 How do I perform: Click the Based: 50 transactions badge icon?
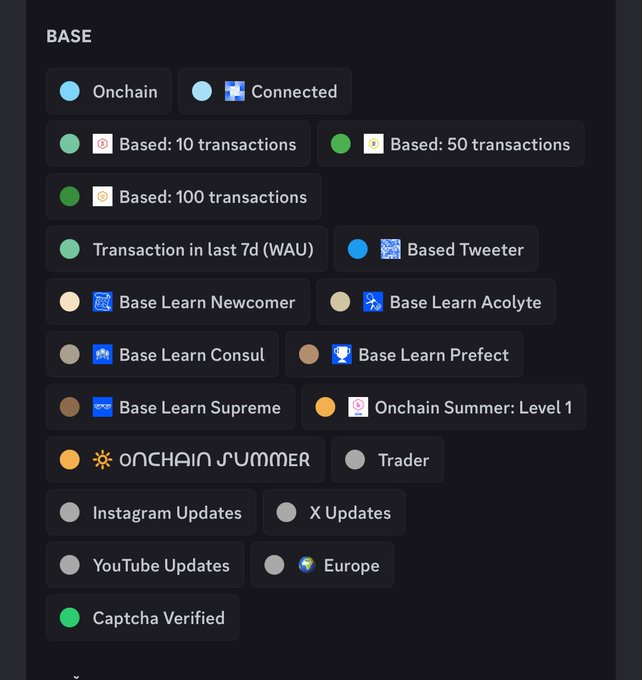pyautogui.click(x=373, y=144)
